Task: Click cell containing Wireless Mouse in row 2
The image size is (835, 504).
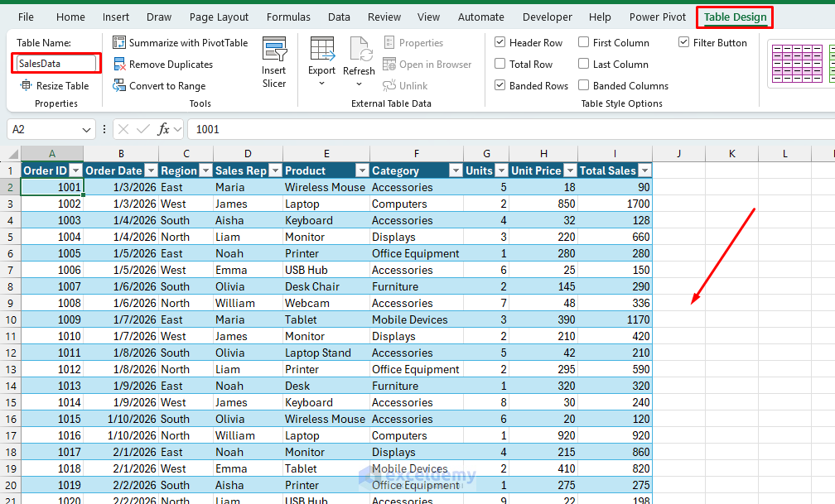Action: tap(326, 187)
